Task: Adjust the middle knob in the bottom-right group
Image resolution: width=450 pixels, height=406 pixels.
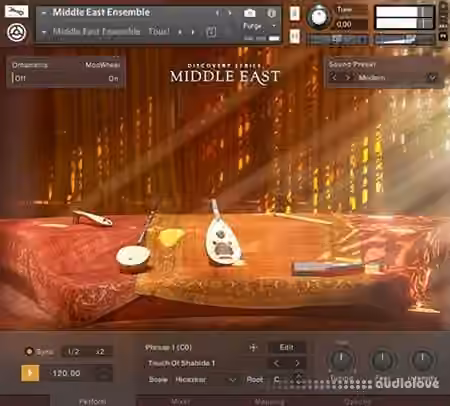Action: tap(382, 360)
